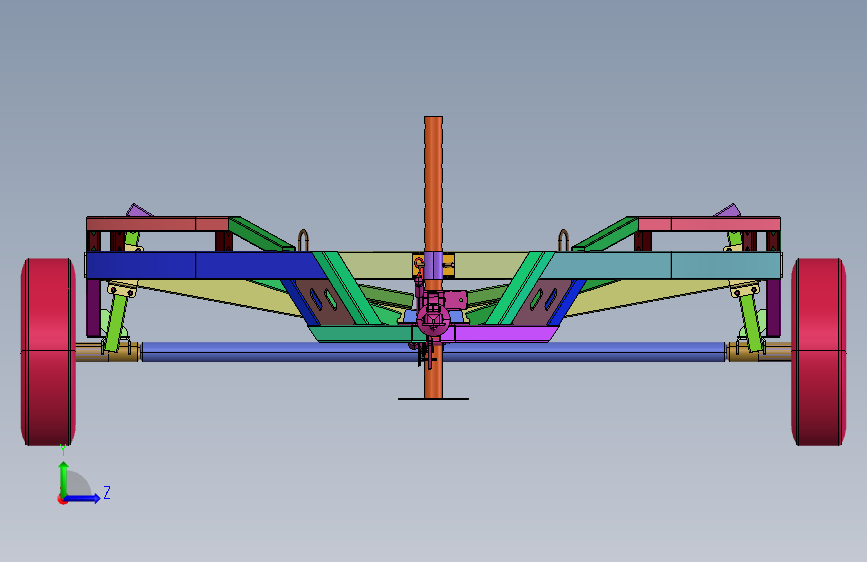The width and height of the screenshot is (867, 562).
Task: Select the left green diagonal brace at top
Action: [x=262, y=235]
